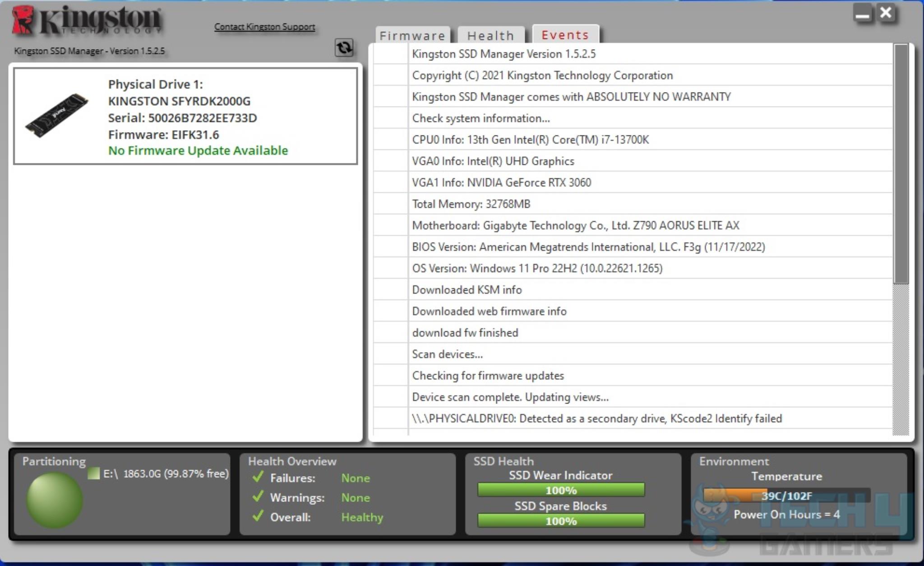Screen dimensions: 924x566
Task: Select the Events tab
Action: [565, 34]
